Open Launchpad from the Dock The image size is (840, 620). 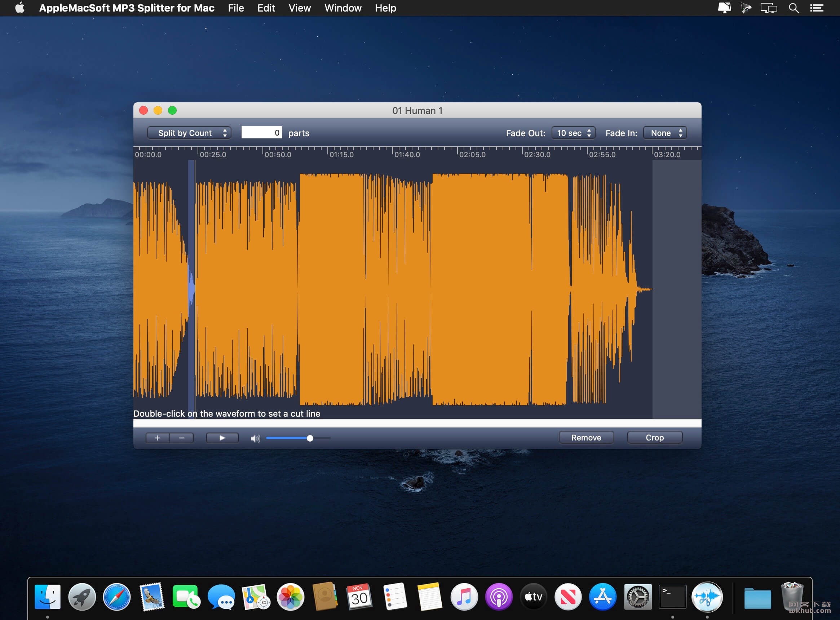pyautogui.click(x=82, y=597)
